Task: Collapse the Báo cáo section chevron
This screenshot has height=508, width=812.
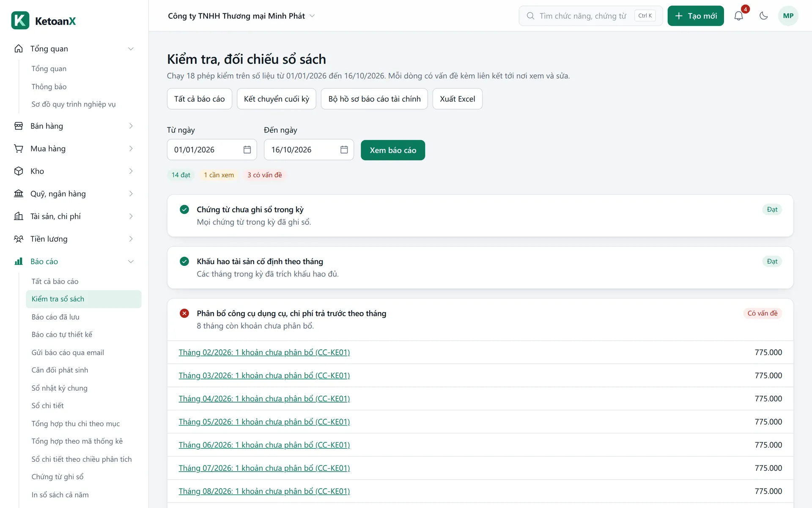Action: tap(131, 262)
